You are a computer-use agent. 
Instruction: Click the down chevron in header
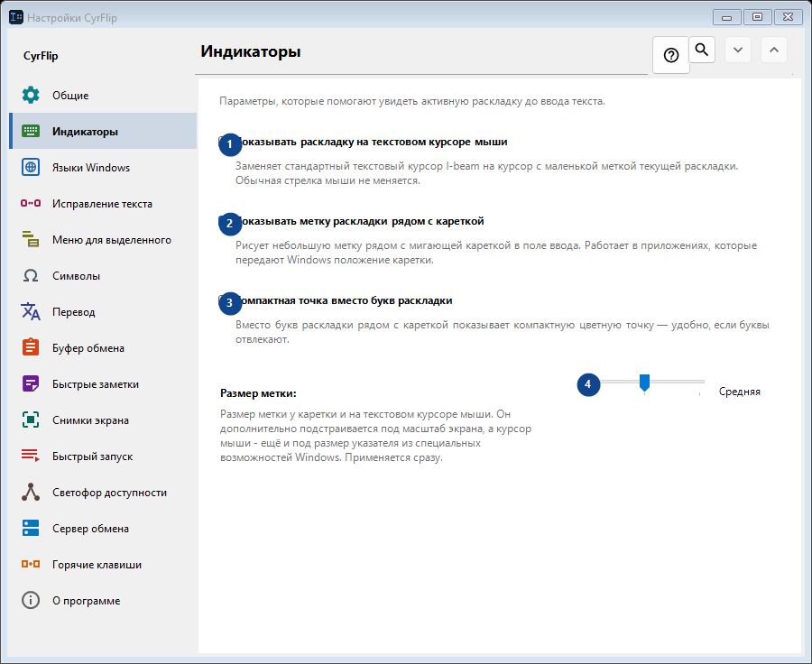tap(738, 50)
